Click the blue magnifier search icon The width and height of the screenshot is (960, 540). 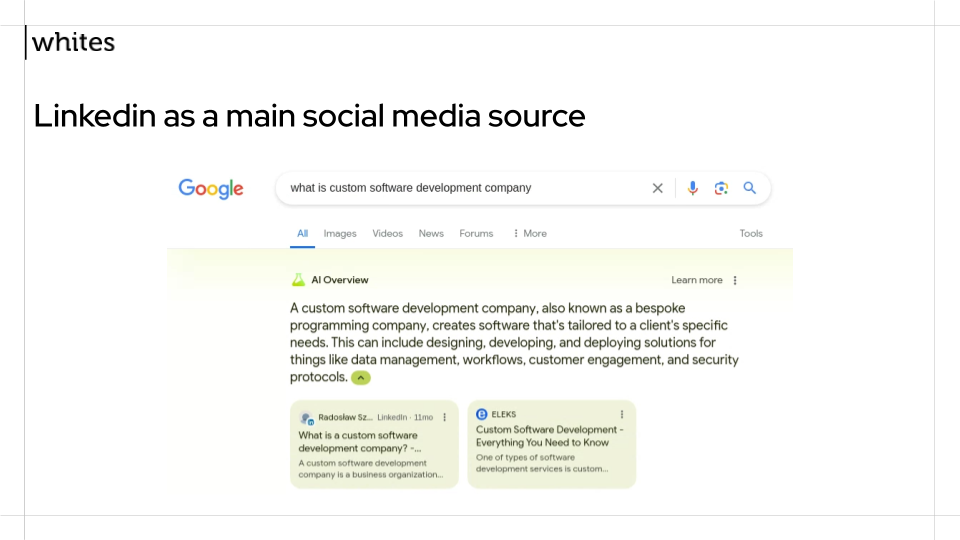pyautogui.click(x=749, y=188)
